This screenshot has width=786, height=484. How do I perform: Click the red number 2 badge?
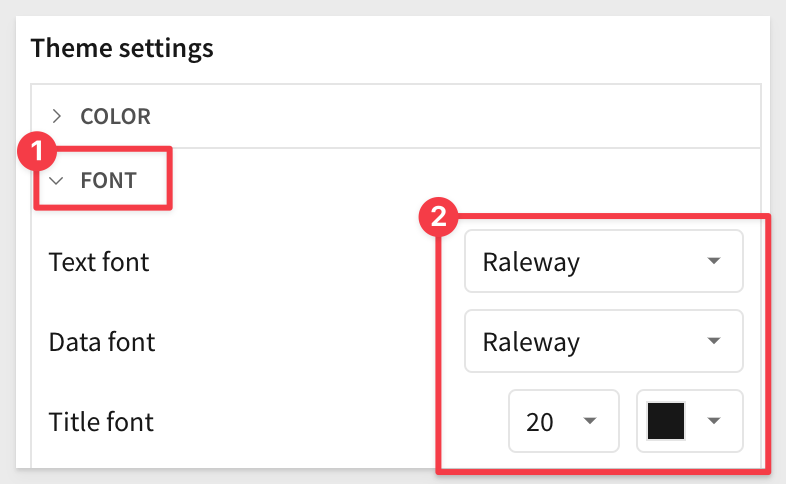438,216
